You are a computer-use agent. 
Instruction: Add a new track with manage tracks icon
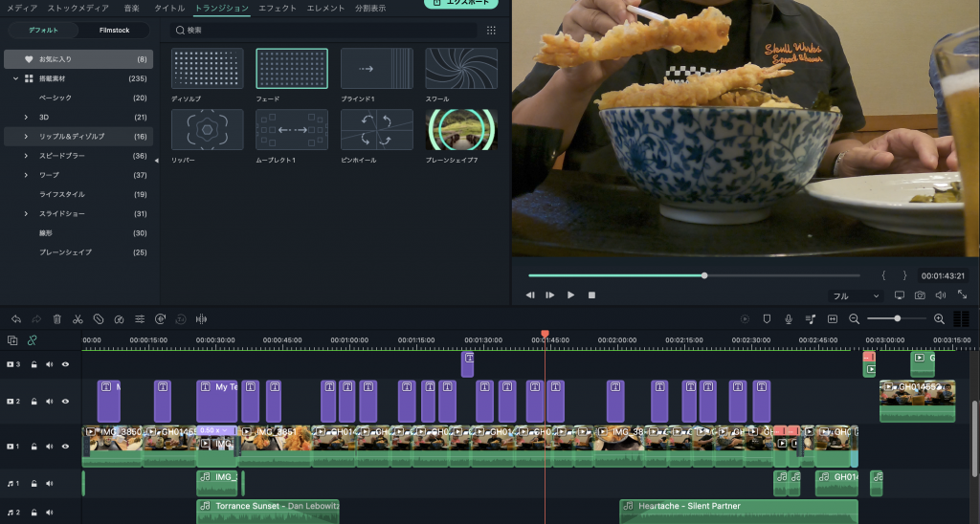point(12,340)
